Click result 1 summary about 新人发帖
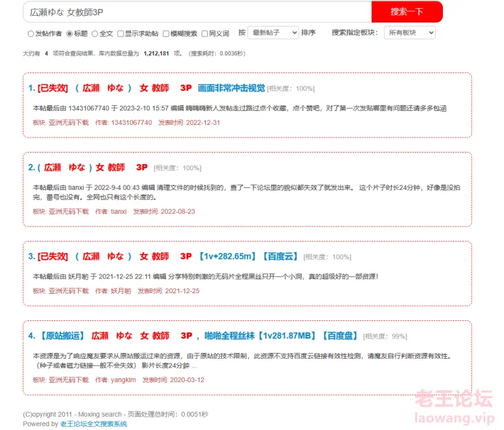The image size is (504, 430). 240,108
